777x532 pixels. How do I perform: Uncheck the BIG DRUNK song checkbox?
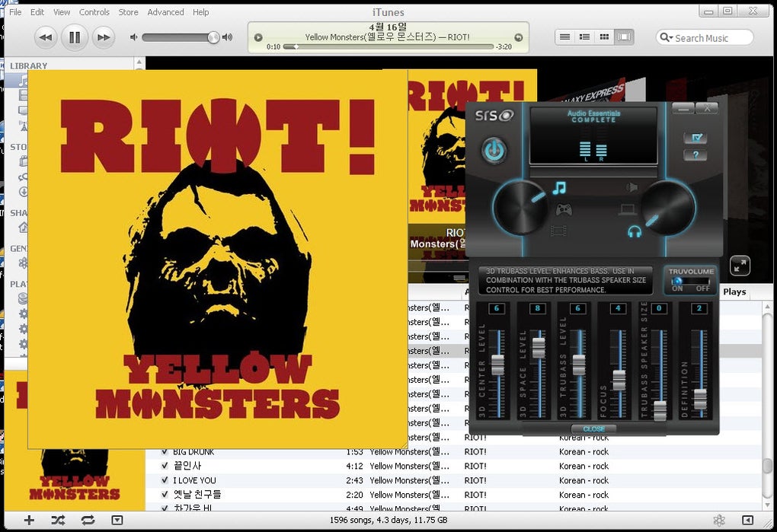(x=165, y=451)
